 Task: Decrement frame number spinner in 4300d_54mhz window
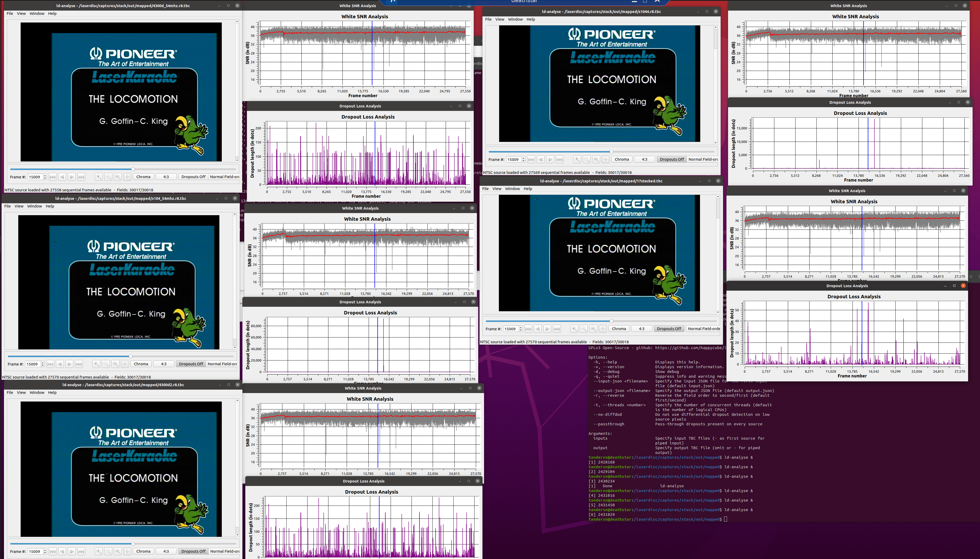[x=45, y=179]
